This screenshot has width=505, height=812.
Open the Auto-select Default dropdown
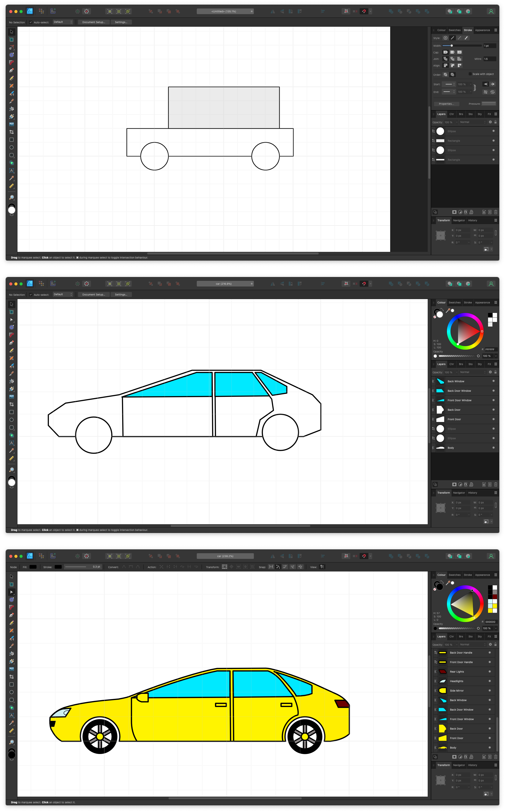point(63,22)
